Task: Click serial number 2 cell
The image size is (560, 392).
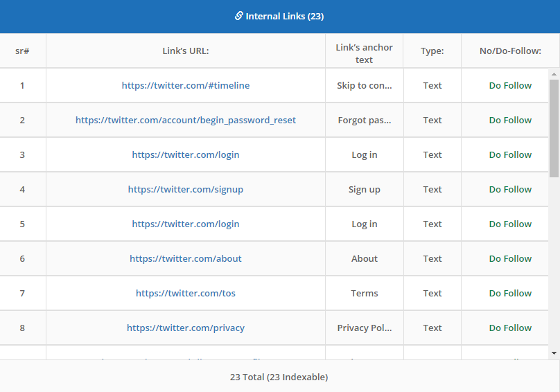Action: 22,120
